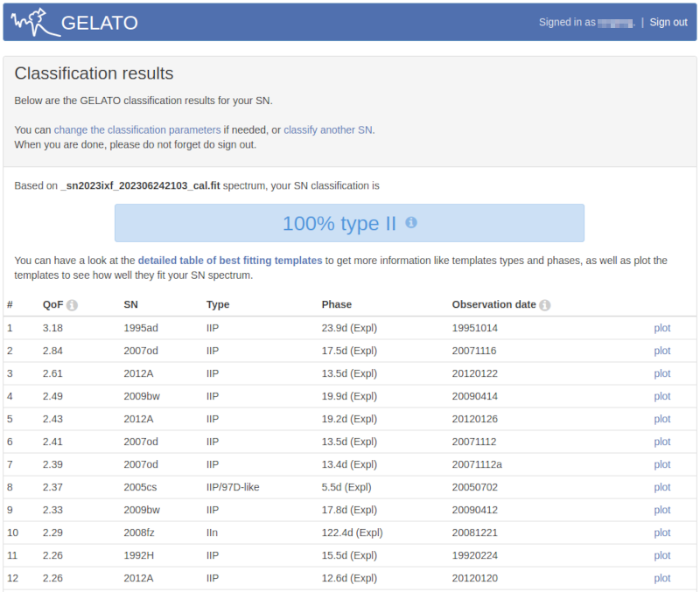Plot the 2012A template dated 20120122
Viewport: 700px width, 592px height.
coord(662,373)
